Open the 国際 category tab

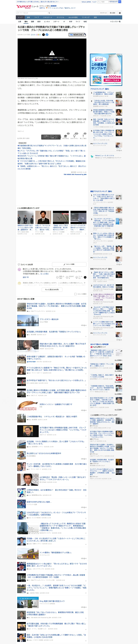coord(32,21)
